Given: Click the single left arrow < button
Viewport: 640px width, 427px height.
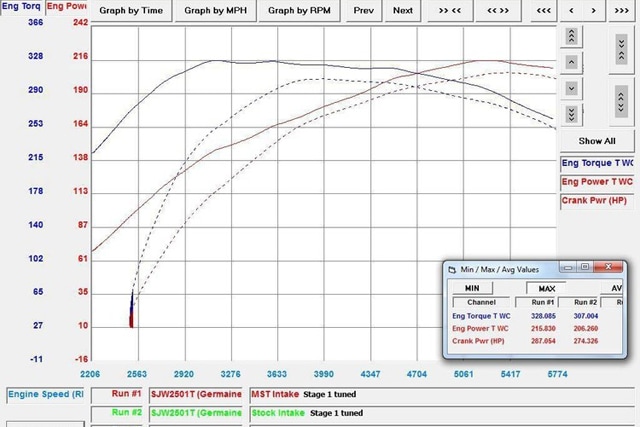Looking at the screenshot, I should pyautogui.click(x=571, y=10).
